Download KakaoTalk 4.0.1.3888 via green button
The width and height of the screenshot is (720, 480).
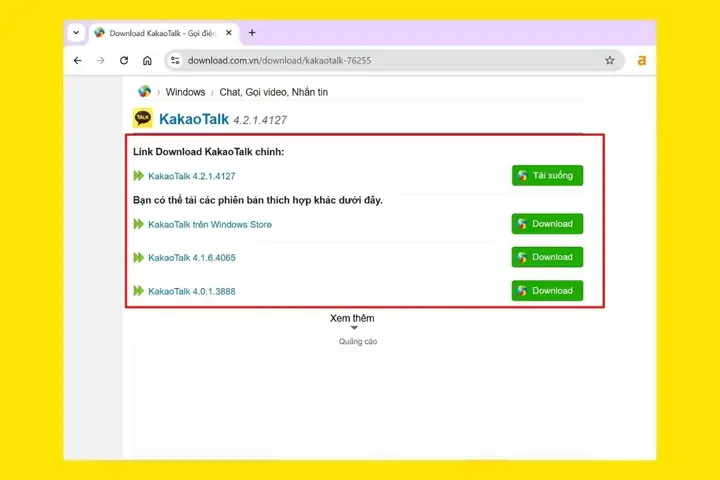click(x=547, y=291)
